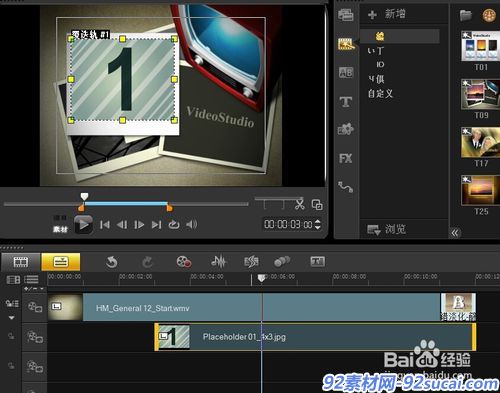Image resolution: width=500 pixels, height=393 pixels.
Task: Open the Path library curve icon
Action: click(346, 187)
